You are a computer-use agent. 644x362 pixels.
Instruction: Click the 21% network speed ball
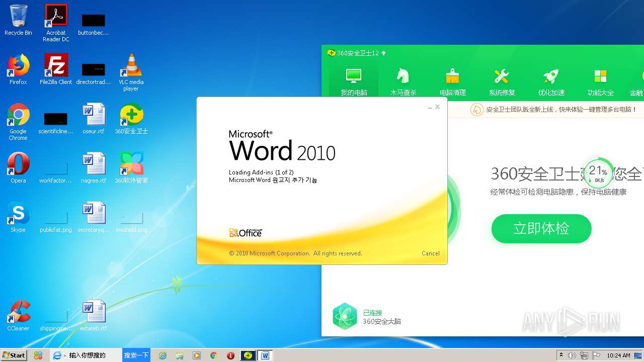tap(599, 173)
